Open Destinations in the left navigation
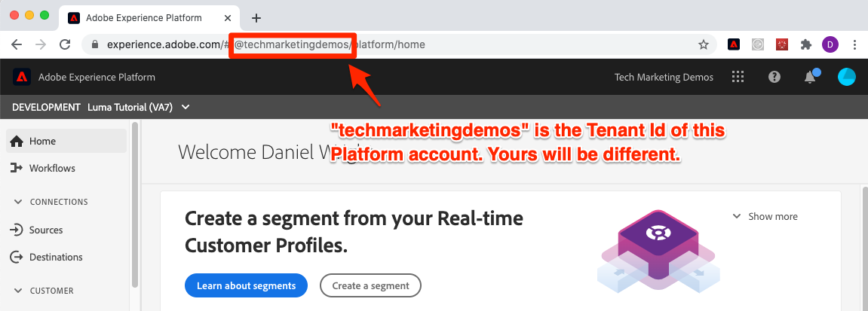868x311 pixels. click(66, 257)
